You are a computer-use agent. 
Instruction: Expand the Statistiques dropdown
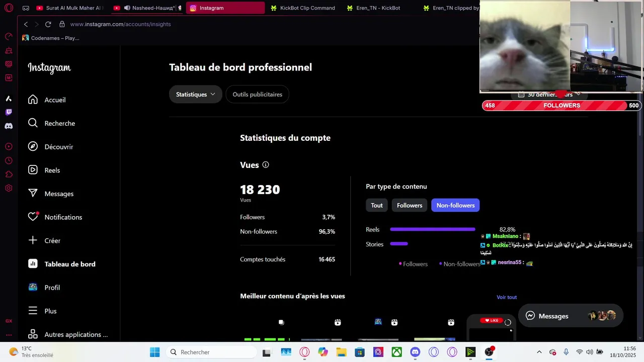coord(195,94)
